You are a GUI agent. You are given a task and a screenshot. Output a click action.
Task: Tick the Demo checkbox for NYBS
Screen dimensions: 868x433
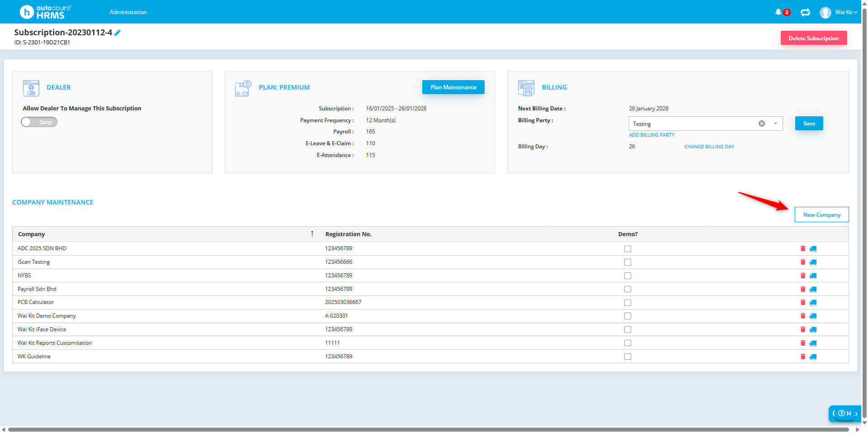(x=627, y=276)
